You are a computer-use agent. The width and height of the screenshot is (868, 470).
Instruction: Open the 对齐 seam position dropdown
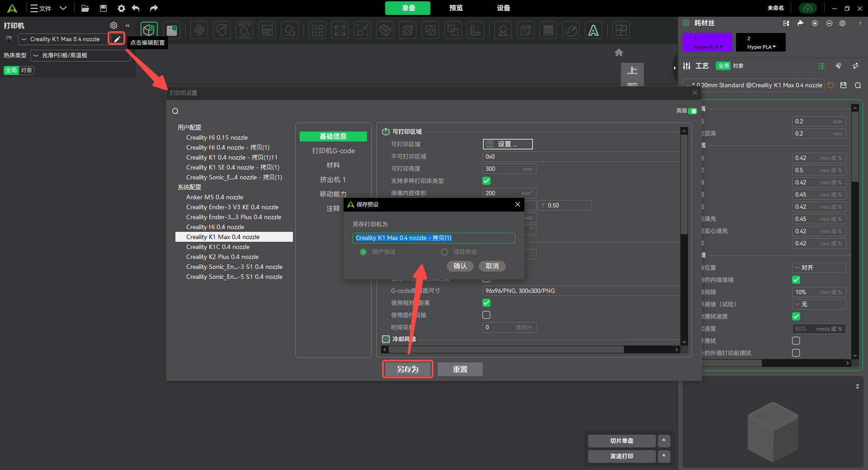click(819, 268)
